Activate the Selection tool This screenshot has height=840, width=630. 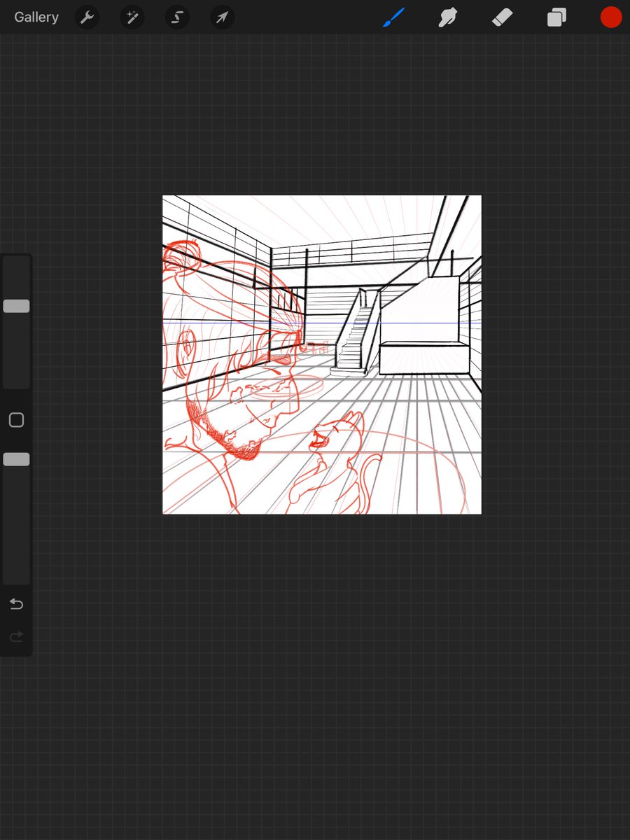tap(177, 17)
